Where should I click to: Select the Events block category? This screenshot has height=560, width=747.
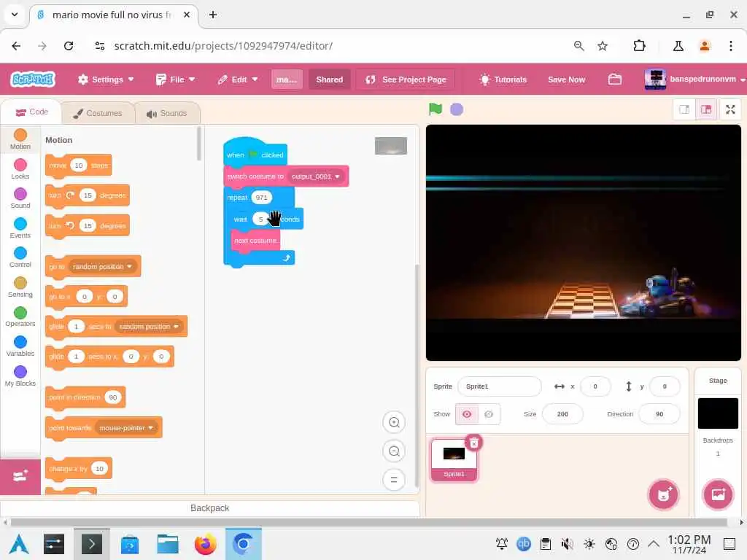point(20,228)
